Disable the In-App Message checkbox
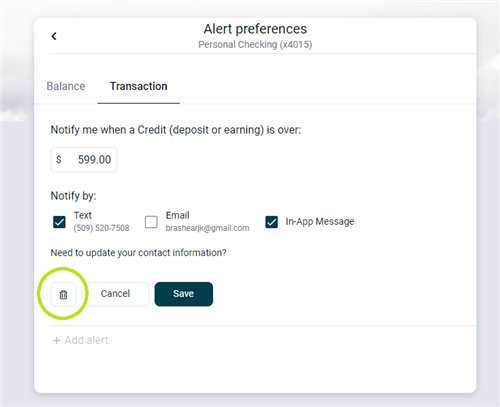This screenshot has width=500, height=407. [x=272, y=222]
